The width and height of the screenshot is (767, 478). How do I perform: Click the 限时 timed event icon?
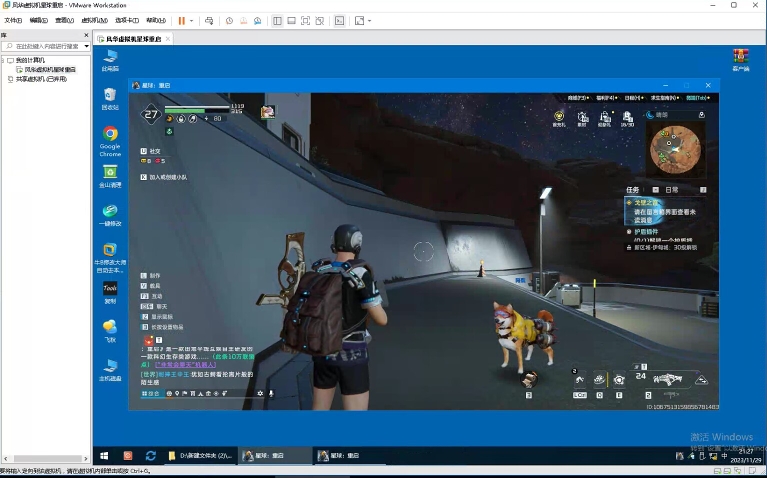pyautogui.click(x=582, y=118)
